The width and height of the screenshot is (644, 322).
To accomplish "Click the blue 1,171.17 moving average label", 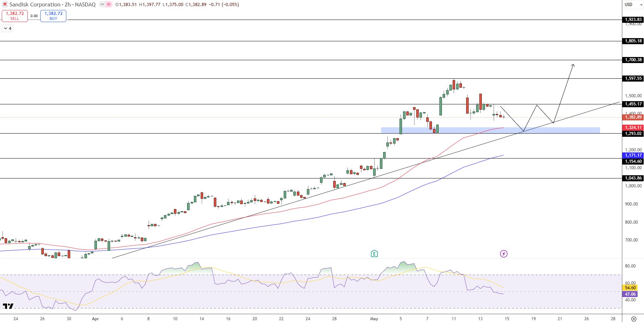I will tap(633, 155).
